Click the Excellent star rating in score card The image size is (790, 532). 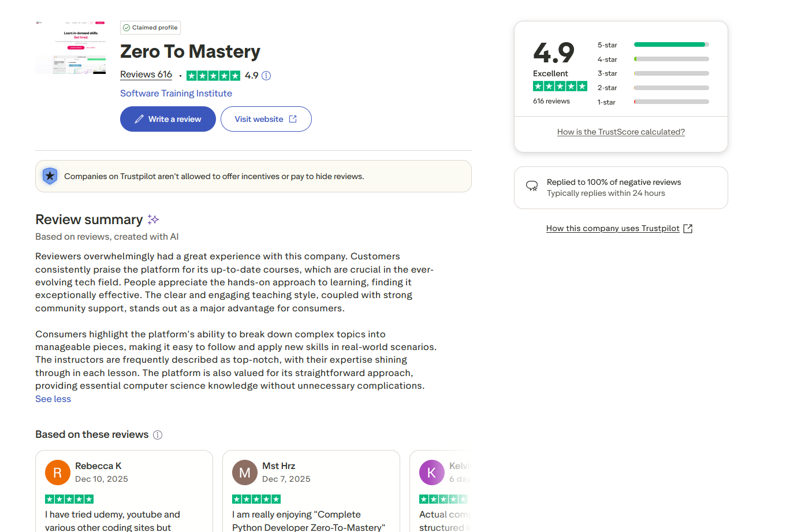click(x=560, y=86)
